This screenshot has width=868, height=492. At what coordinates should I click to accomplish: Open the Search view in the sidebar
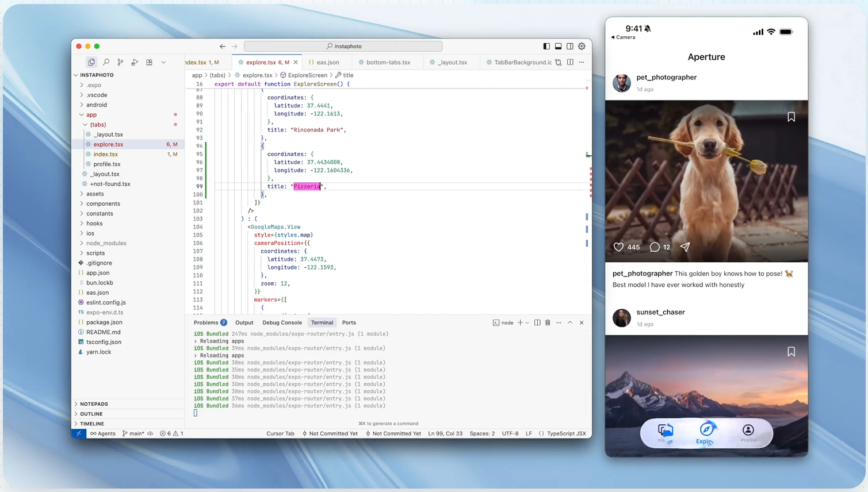[106, 62]
